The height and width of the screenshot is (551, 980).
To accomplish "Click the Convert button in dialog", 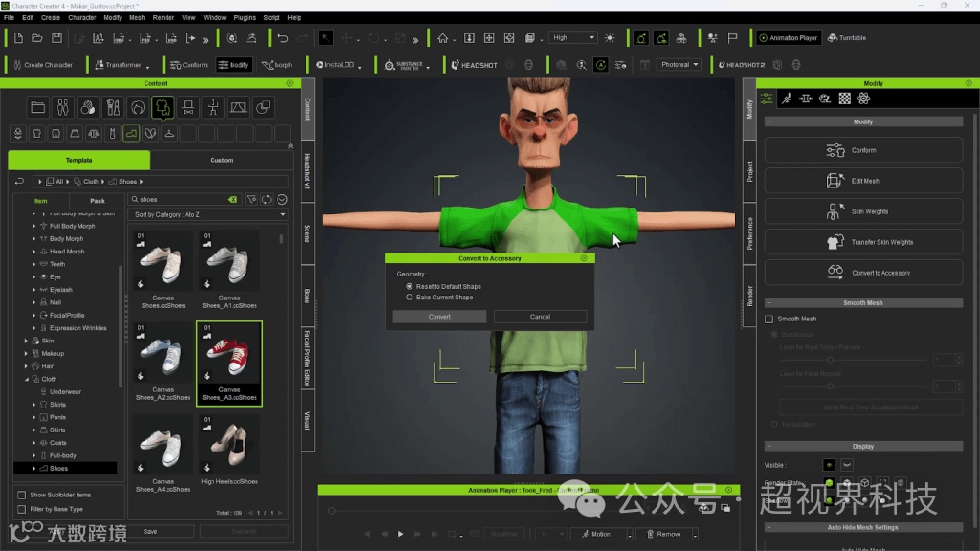I will click(x=439, y=317).
